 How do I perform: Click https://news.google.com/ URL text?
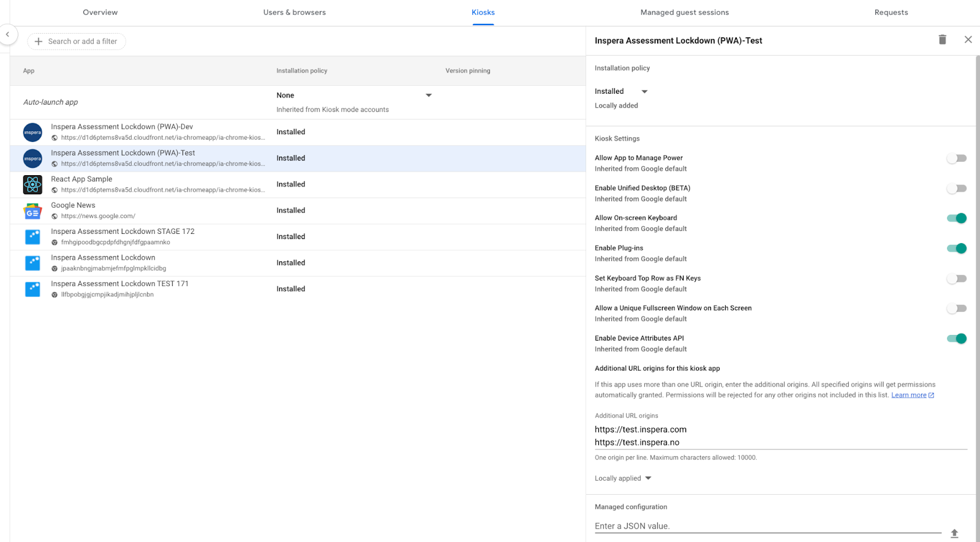[98, 216]
